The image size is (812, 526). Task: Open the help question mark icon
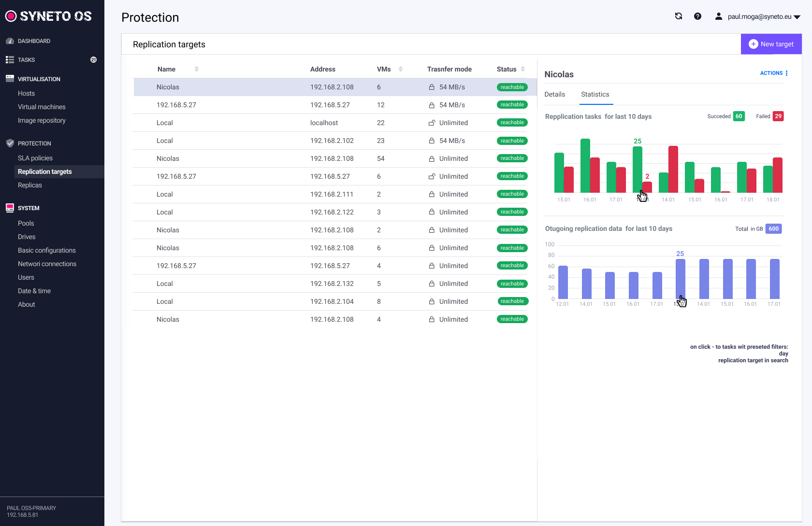tap(697, 16)
